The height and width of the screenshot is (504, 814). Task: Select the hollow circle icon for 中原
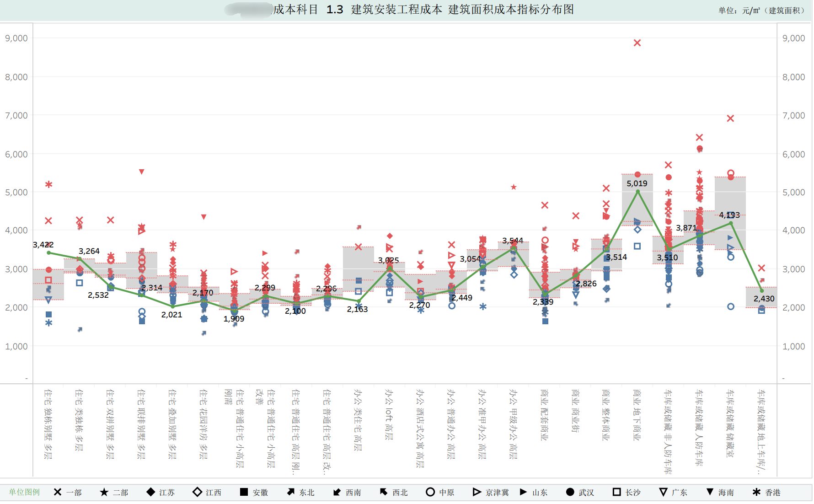pos(430,492)
